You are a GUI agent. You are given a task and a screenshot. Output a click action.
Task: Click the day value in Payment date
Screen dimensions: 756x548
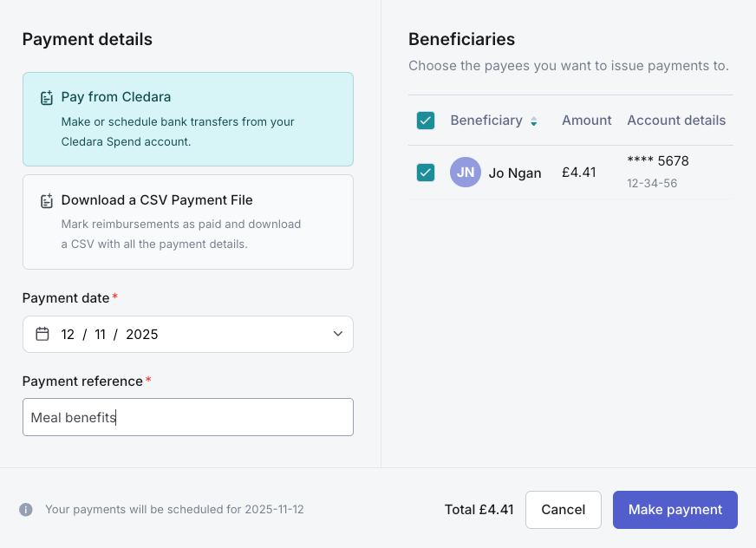coord(68,335)
